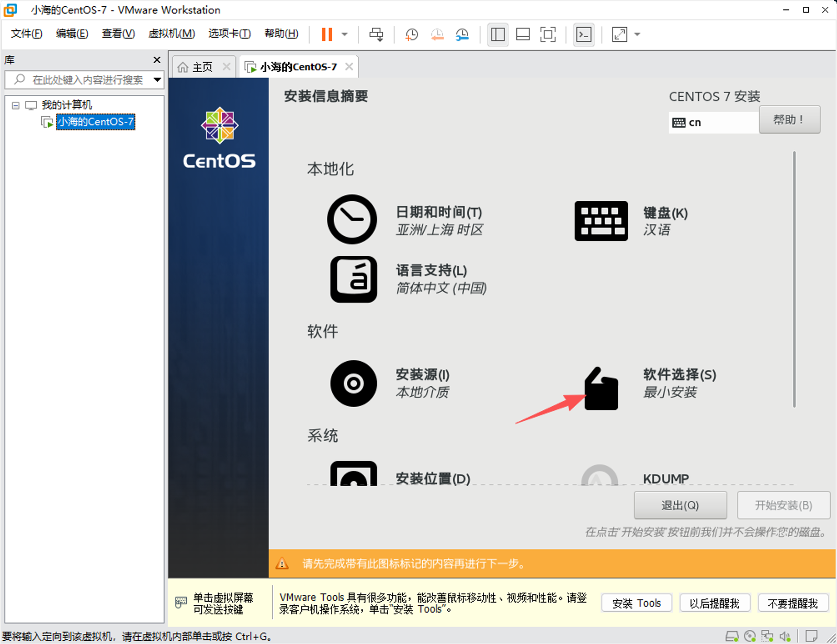Click the orange warning triangle icon
Screen dimensions: 837x644
click(282, 563)
